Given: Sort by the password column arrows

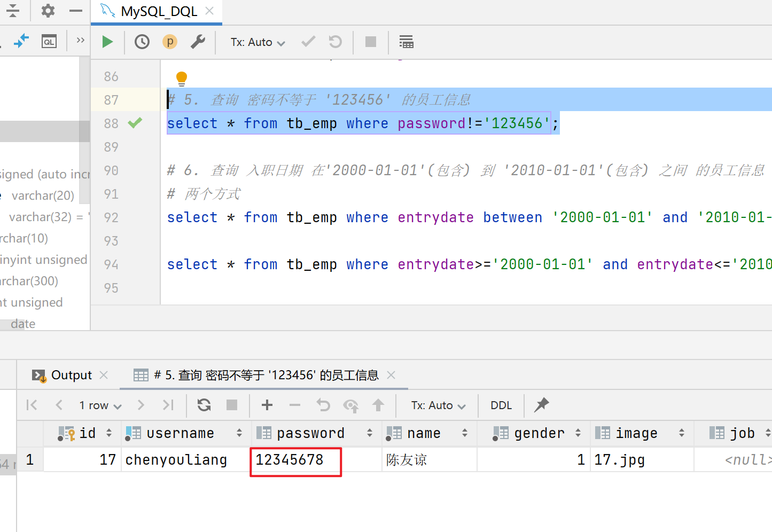Looking at the screenshot, I should [x=370, y=433].
